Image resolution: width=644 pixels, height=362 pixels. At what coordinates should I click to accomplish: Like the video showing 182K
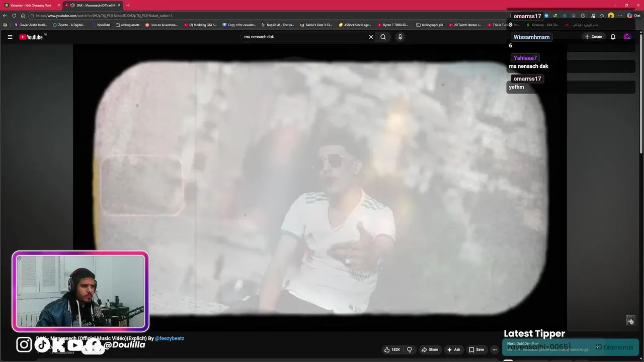[x=392, y=349]
